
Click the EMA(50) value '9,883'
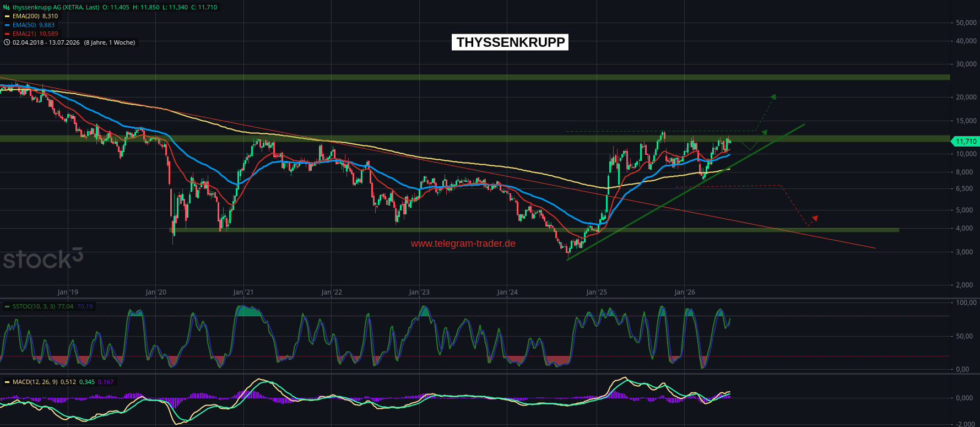tap(47, 25)
